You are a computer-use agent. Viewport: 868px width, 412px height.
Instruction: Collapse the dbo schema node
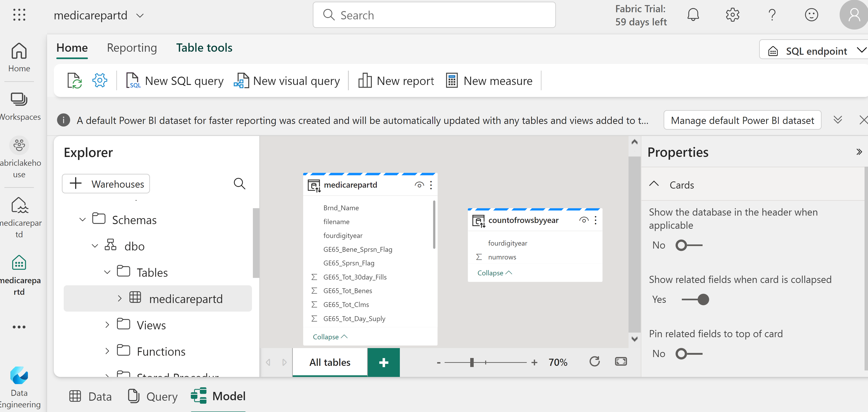(x=95, y=246)
